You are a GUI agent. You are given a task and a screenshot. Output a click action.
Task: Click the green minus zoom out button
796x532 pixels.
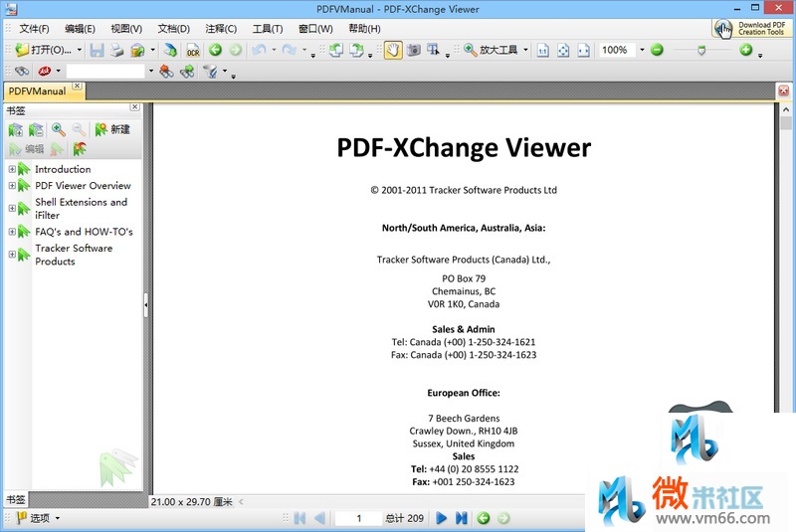pyautogui.click(x=657, y=50)
